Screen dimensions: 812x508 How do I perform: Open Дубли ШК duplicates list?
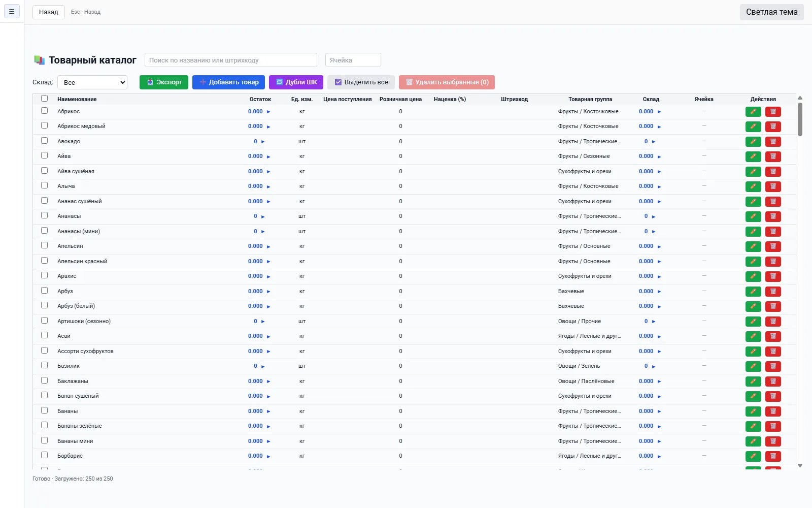click(296, 82)
